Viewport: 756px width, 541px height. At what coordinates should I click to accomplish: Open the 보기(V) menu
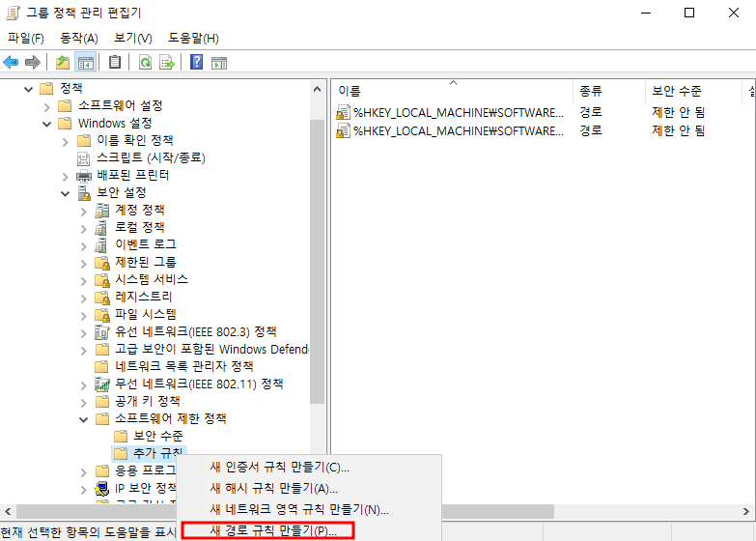coord(133,38)
